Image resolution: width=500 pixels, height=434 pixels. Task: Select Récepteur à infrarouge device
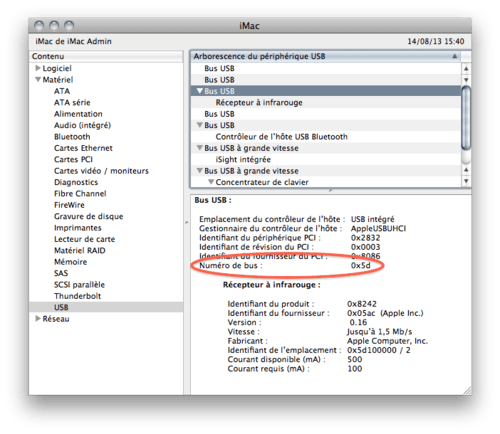click(259, 102)
